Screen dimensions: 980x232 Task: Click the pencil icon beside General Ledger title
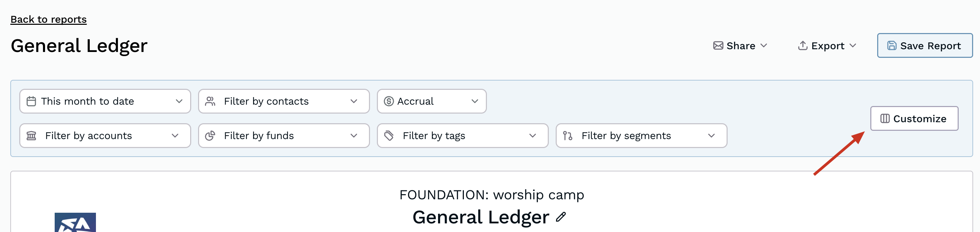pos(561,217)
